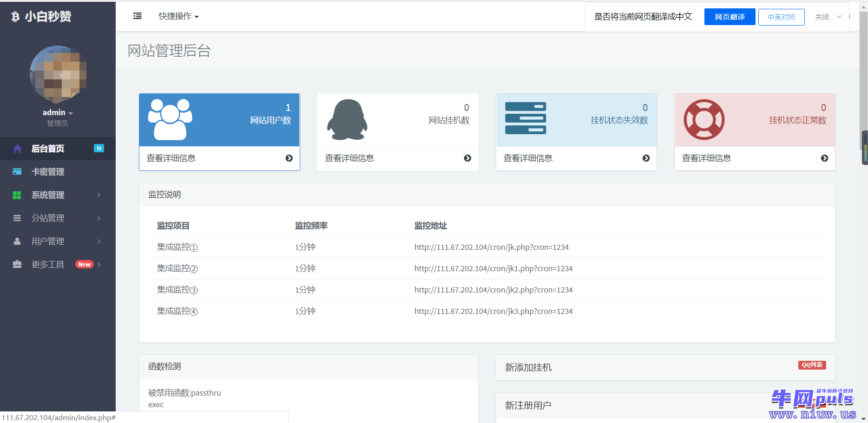Viewport: 868px width, 423px height.
Task: Open the 分站管理 sidebar menu
Action: pyautogui.click(x=58, y=218)
